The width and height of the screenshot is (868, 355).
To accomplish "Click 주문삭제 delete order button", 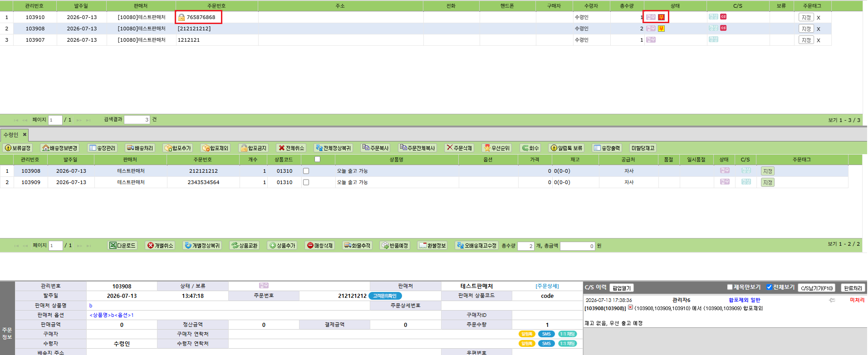I will point(459,148).
